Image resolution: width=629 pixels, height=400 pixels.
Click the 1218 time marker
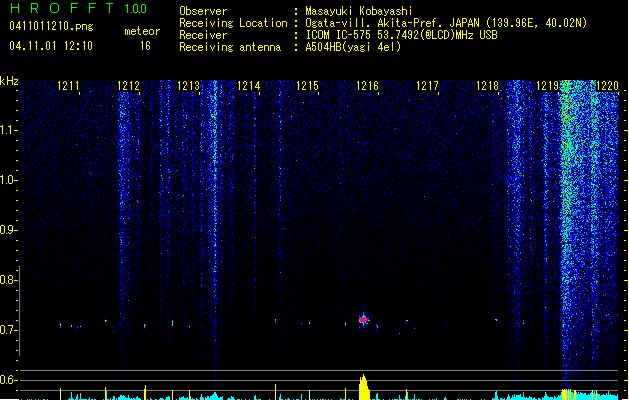[487, 86]
